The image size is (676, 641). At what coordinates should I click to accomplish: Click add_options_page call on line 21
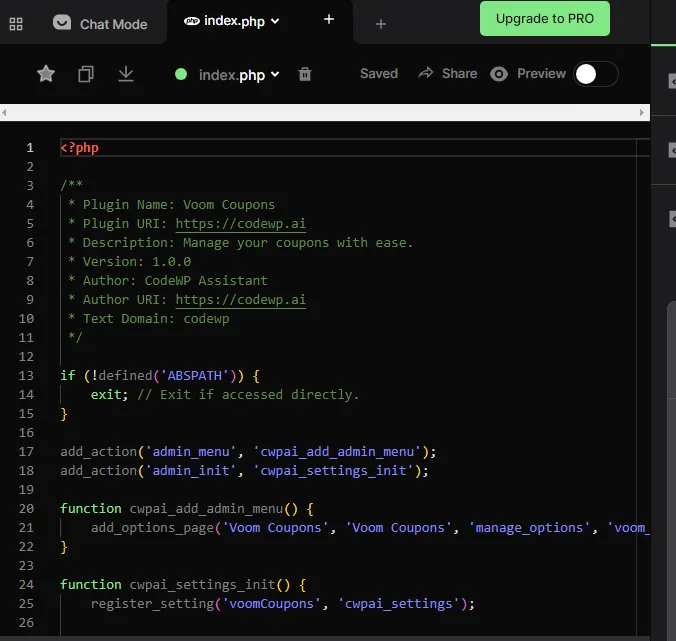click(x=153, y=527)
